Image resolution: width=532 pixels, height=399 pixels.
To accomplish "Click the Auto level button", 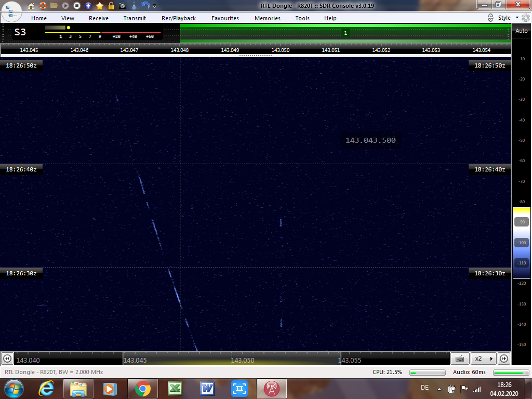I will click(x=522, y=31).
